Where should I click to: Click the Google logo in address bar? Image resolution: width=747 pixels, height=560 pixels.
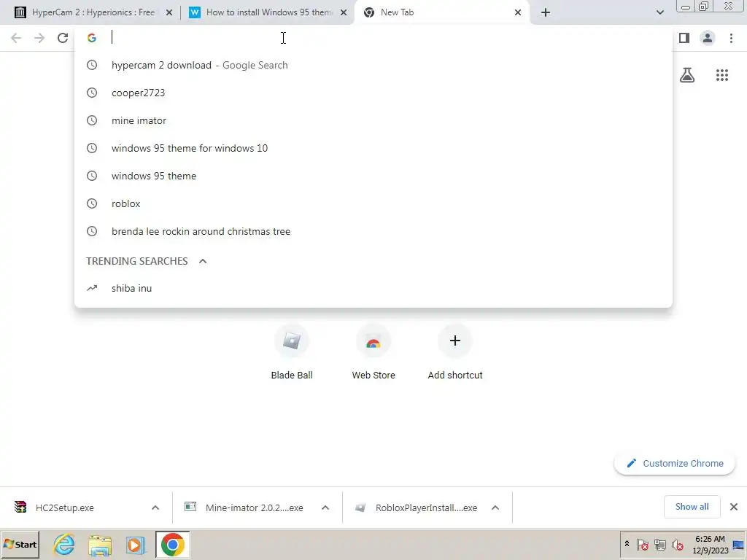coord(92,38)
